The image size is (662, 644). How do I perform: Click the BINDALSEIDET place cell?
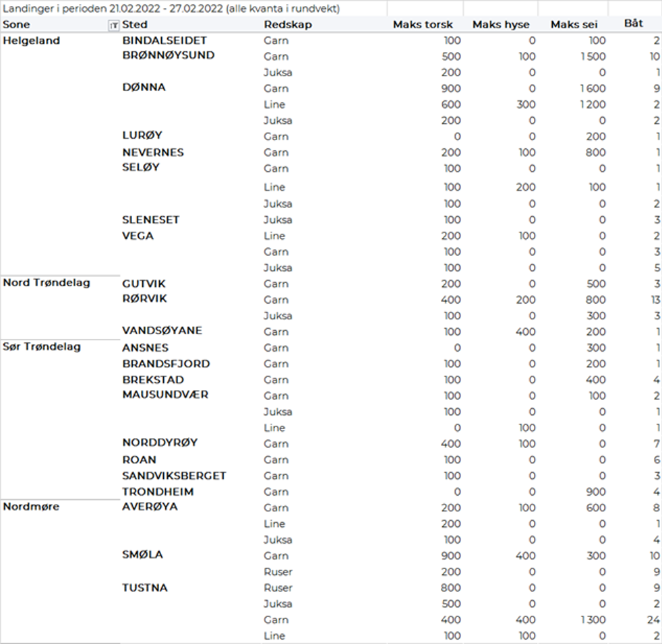[x=164, y=40]
